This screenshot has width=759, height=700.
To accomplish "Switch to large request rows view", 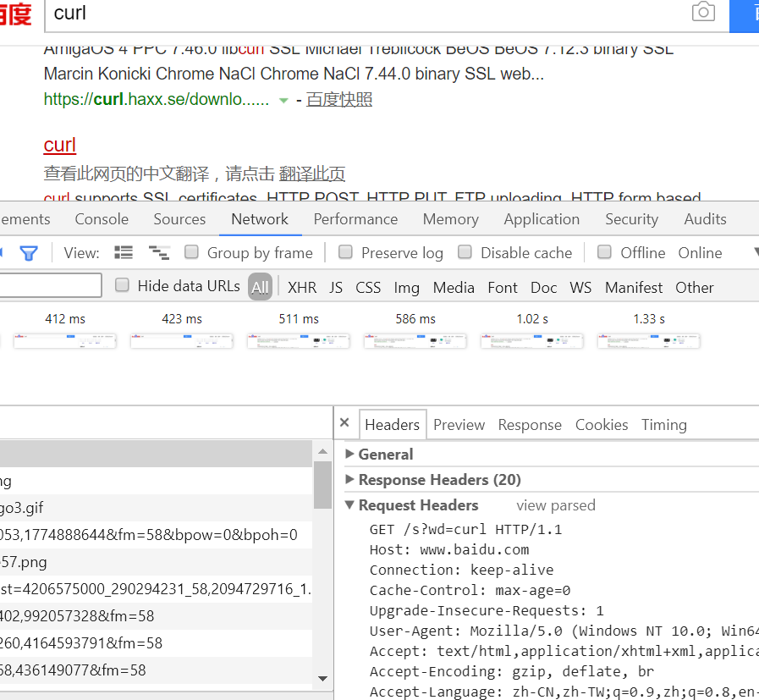I will click(x=124, y=252).
